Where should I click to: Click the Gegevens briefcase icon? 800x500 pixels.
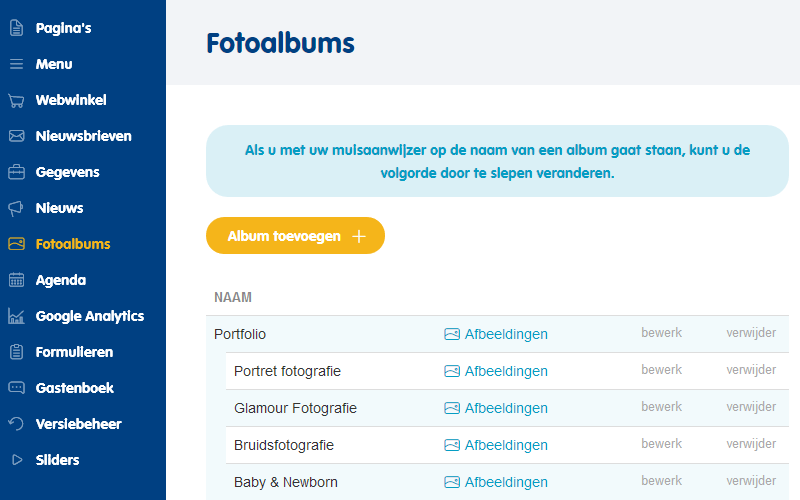[16, 172]
